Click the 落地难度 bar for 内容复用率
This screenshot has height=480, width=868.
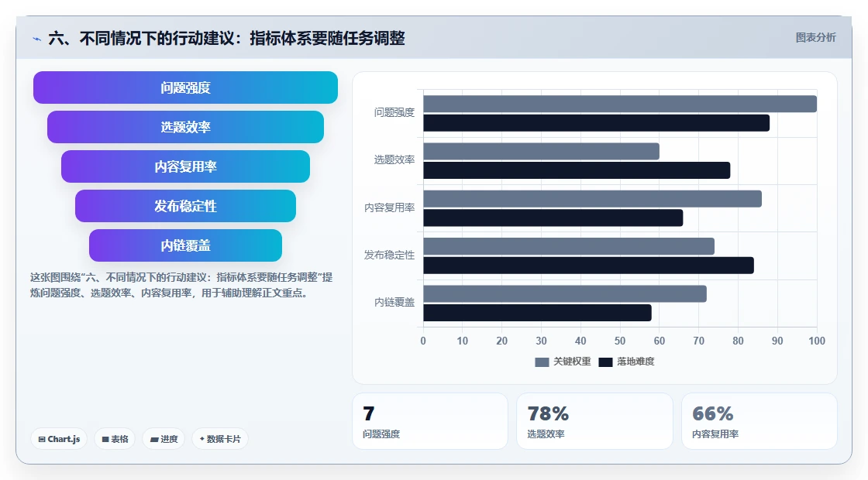pos(553,218)
